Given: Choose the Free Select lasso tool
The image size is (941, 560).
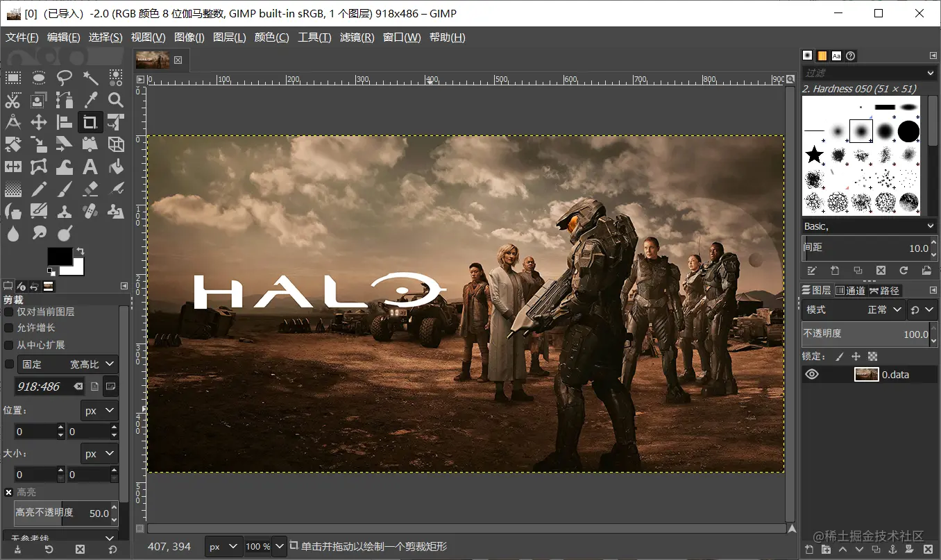Looking at the screenshot, I should [65, 78].
